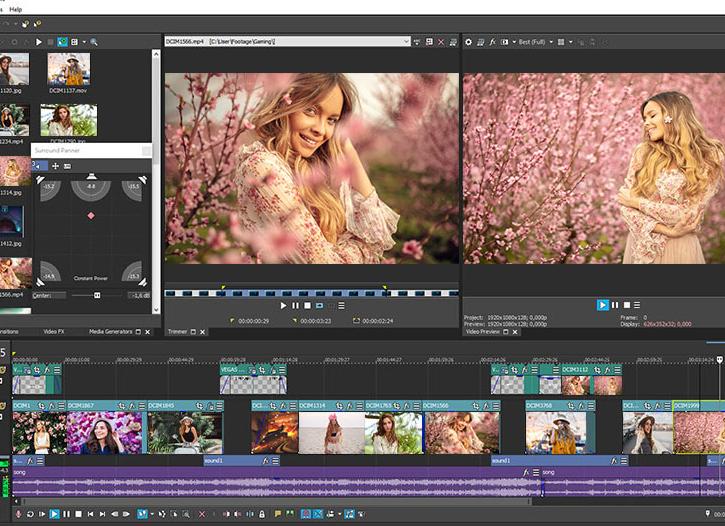725x526 pixels.
Task: Insert a marker using yellow marker icon
Action: pyautogui.click(x=278, y=514)
